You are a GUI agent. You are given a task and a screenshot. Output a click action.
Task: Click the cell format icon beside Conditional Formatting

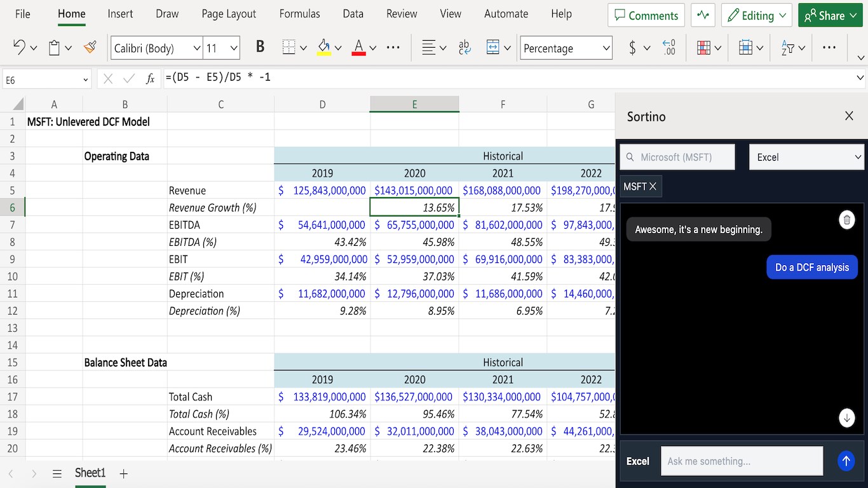pos(745,48)
